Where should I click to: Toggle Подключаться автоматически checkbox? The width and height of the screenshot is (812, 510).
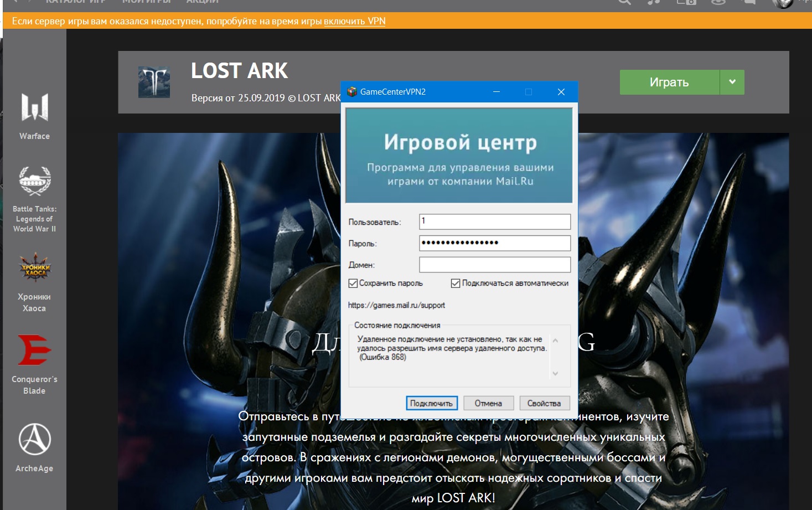point(456,283)
